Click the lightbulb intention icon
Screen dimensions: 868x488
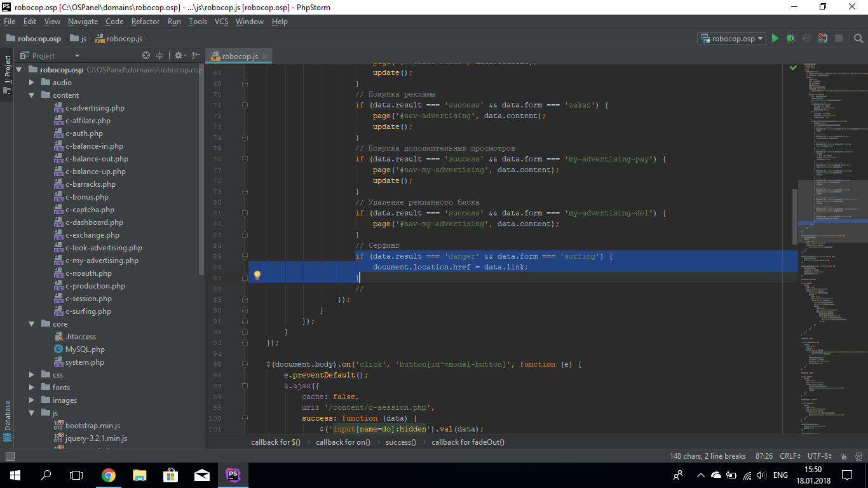point(257,275)
